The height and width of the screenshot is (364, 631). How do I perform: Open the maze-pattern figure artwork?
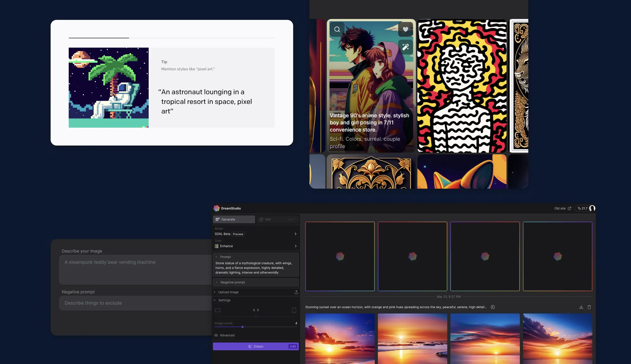pos(462,86)
